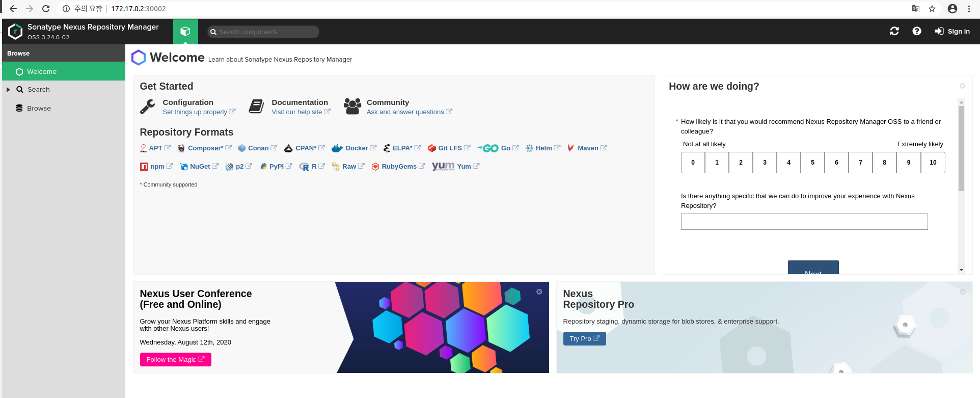Open the browser profile avatar icon
Screen dimensions: 980x398
952,9
